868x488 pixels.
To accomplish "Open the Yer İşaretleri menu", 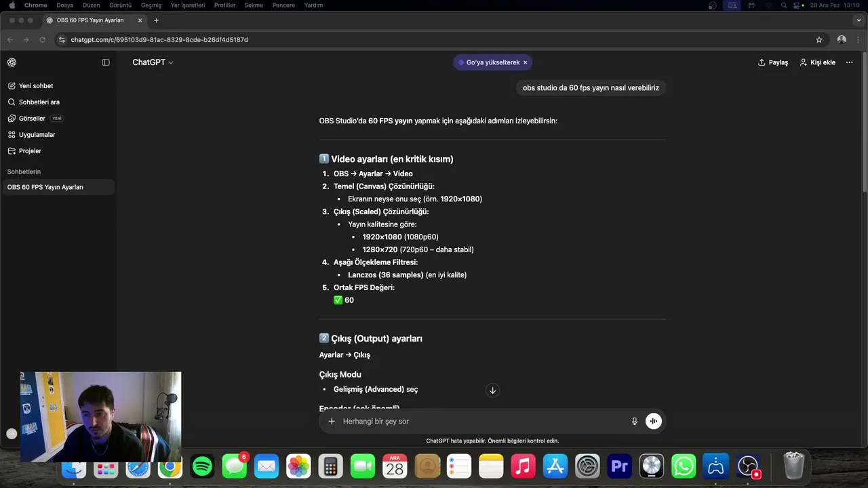I will 188,5.
